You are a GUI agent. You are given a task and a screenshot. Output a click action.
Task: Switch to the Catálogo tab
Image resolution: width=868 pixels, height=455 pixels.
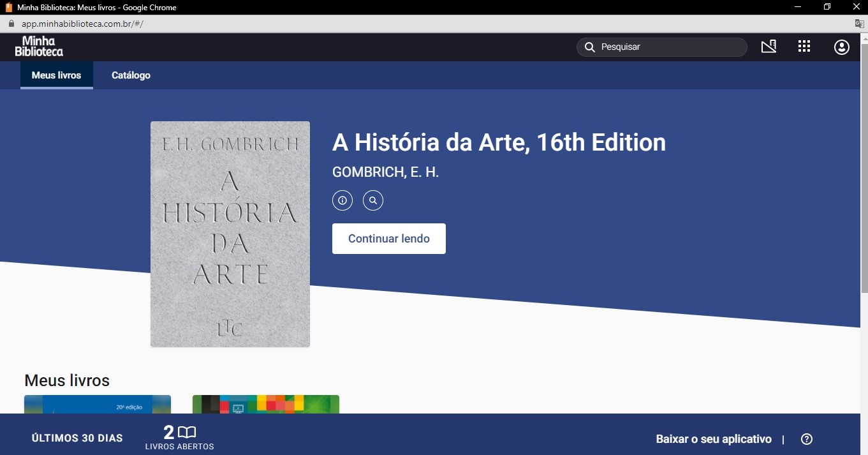pos(131,75)
